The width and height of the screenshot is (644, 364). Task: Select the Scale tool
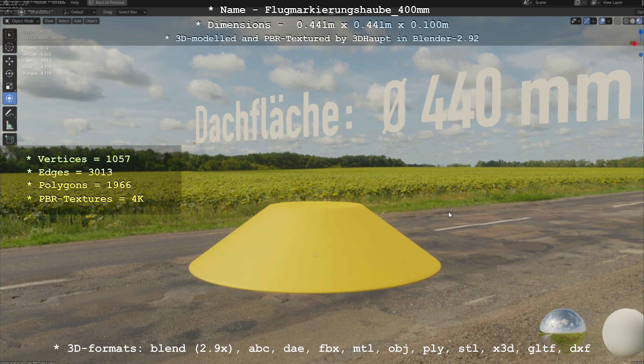[x=9, y=86]
